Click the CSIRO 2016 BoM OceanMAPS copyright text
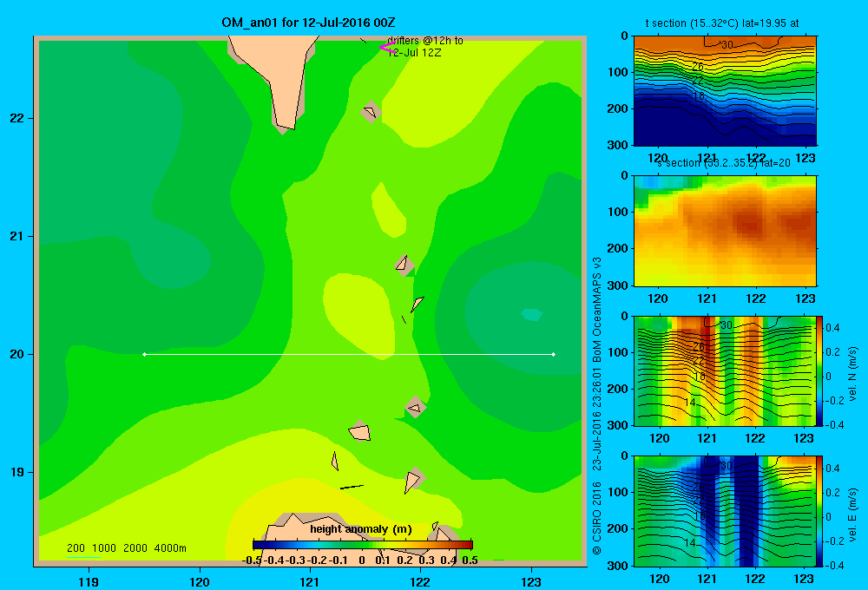Screen dimensions: 868x590 pos(597,406)
